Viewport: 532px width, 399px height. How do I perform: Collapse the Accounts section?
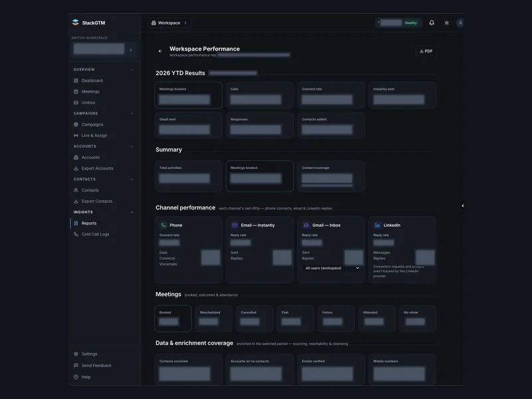click(132, 146)
